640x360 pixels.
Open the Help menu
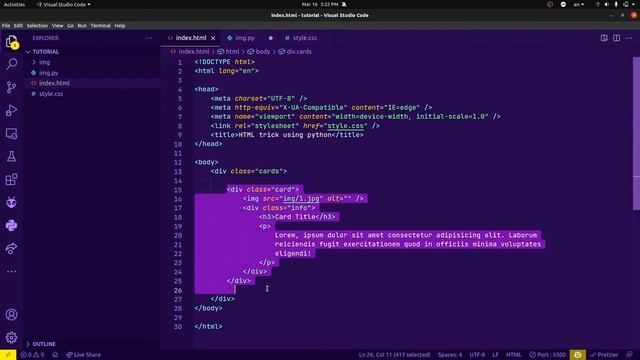coord(120,26)
